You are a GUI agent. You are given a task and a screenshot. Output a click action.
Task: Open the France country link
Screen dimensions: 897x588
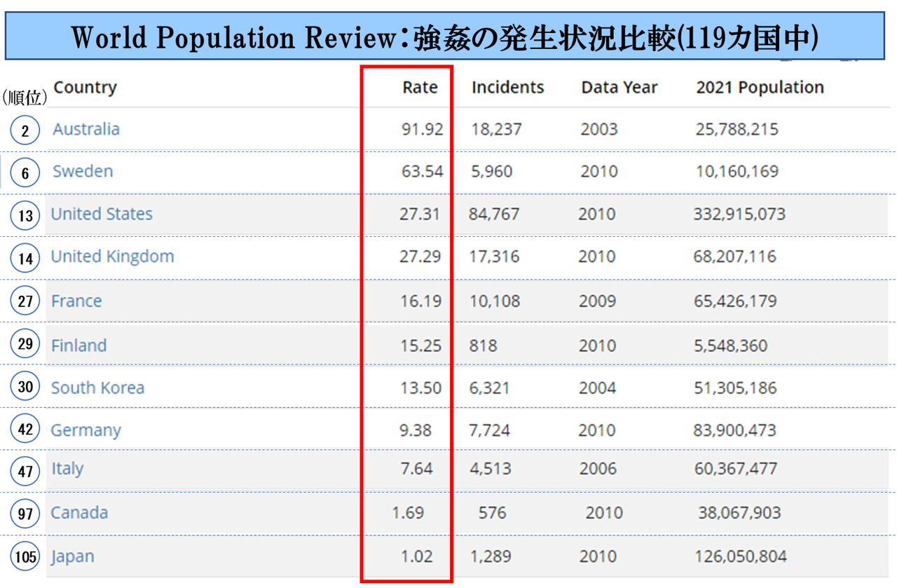(76, 301)
